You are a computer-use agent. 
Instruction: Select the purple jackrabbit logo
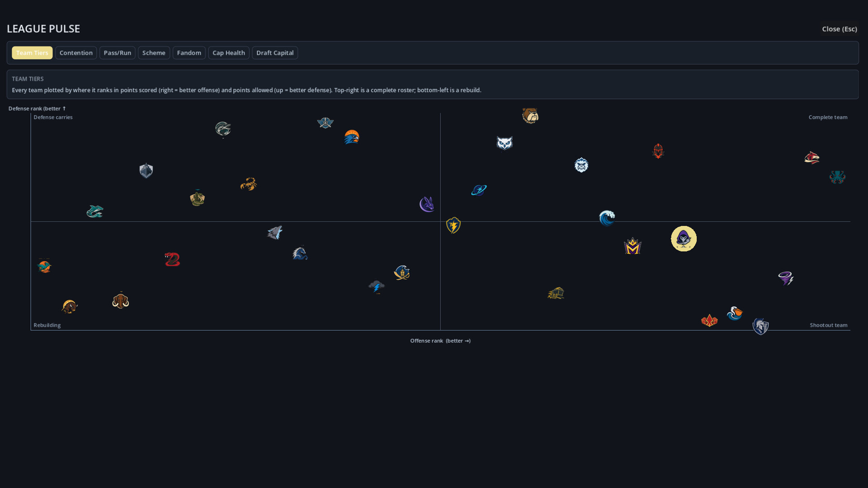click(427, 204)
